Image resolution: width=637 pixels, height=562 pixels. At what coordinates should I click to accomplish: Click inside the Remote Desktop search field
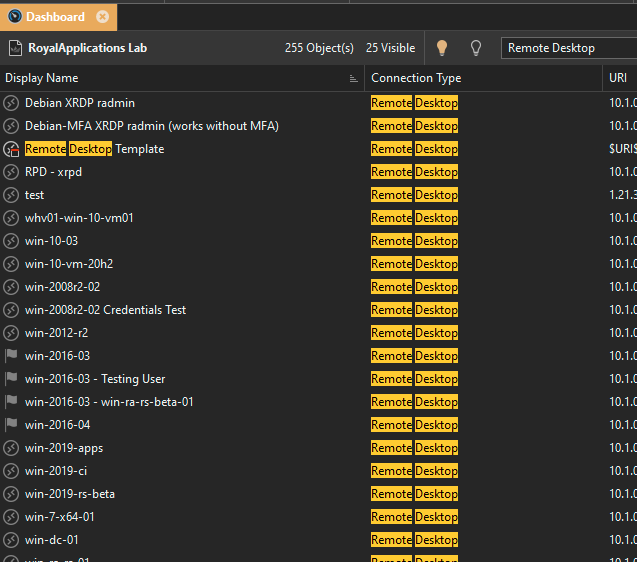point(565,48)
